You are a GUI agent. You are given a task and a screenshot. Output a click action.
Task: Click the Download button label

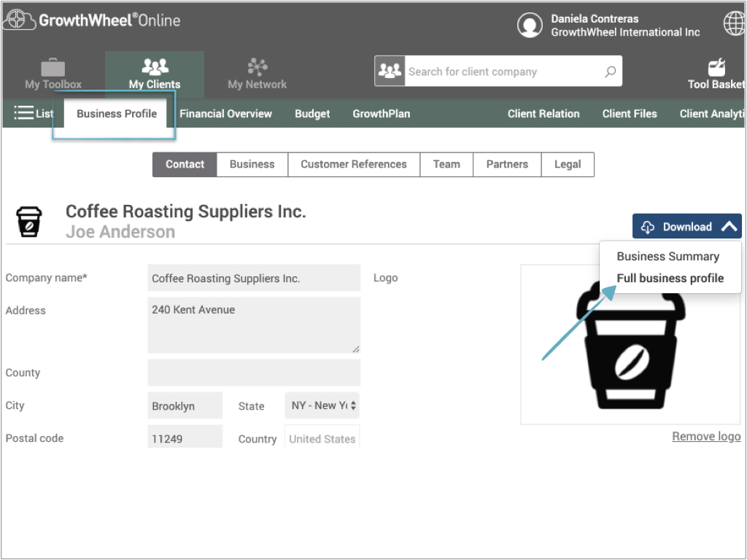click(x=687, y=227)
